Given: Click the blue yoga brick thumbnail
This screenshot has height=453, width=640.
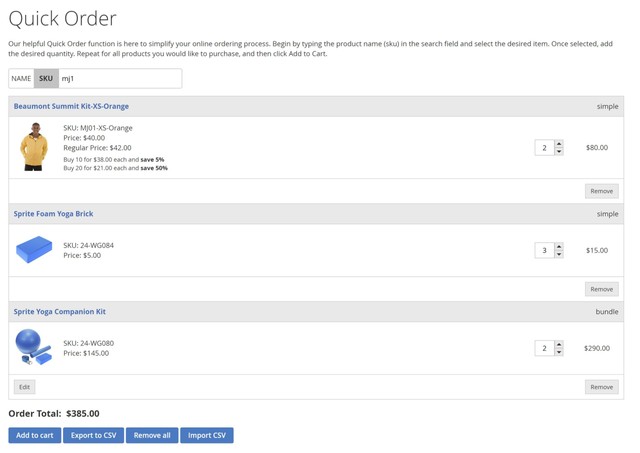Looking at the screenshot, I should click(x=34, y=249).
